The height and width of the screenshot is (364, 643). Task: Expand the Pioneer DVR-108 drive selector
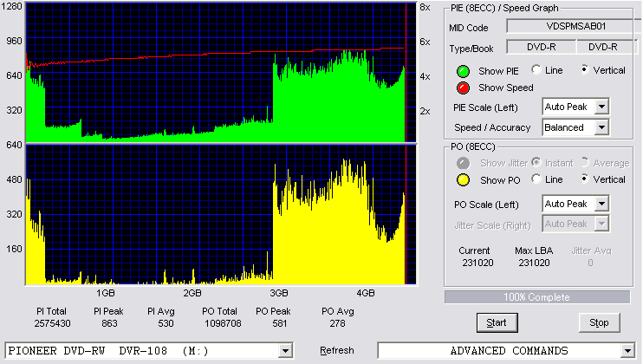tap(285, 351)
